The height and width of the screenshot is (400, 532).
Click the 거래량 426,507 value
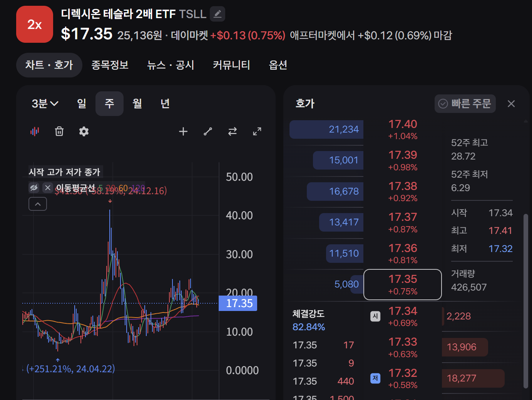point(469,287)
